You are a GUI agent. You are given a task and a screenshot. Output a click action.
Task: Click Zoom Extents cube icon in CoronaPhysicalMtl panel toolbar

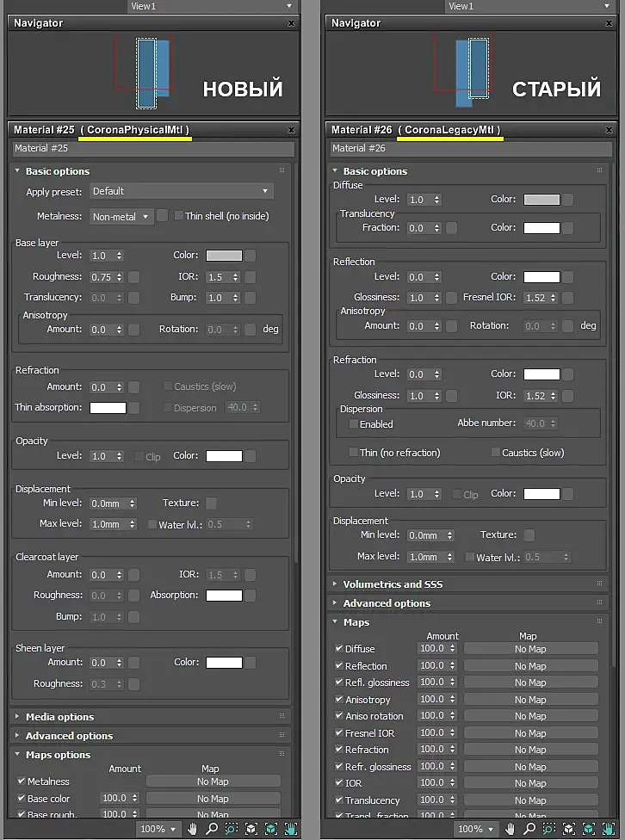251,829
